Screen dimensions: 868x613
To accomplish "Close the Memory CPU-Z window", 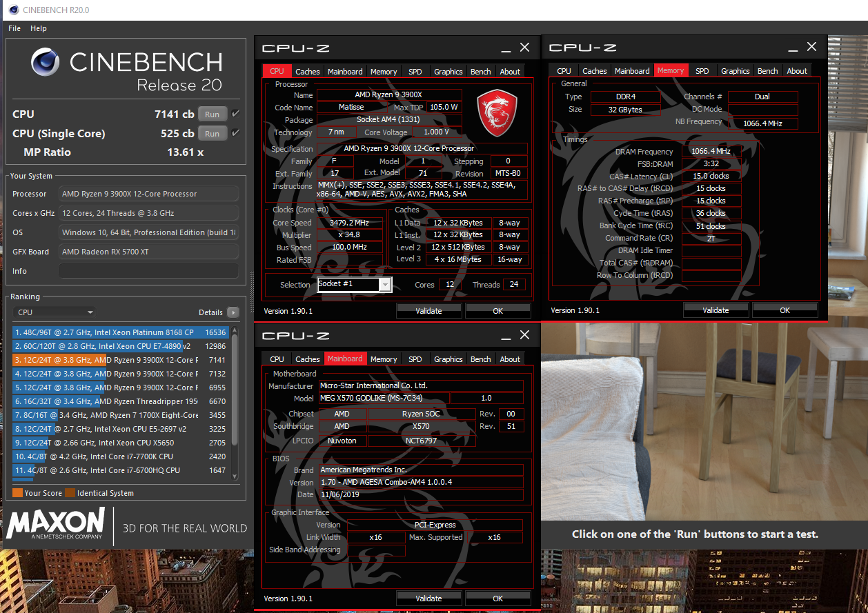I will (811, 47).
